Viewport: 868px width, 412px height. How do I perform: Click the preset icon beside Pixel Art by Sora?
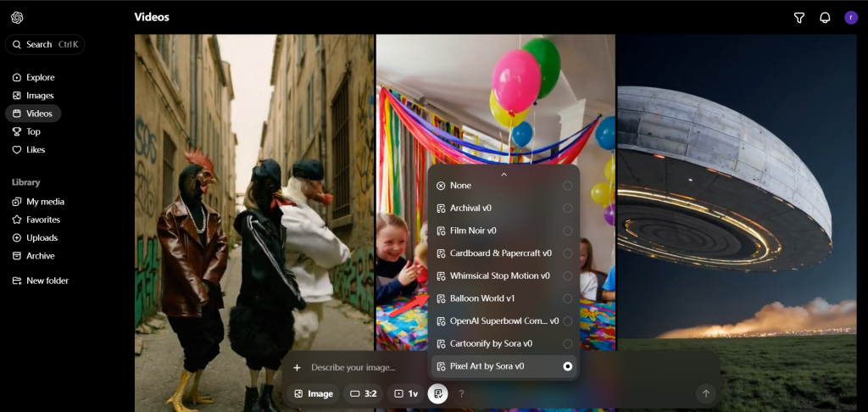pyautogui.click(x=441, y=366)
